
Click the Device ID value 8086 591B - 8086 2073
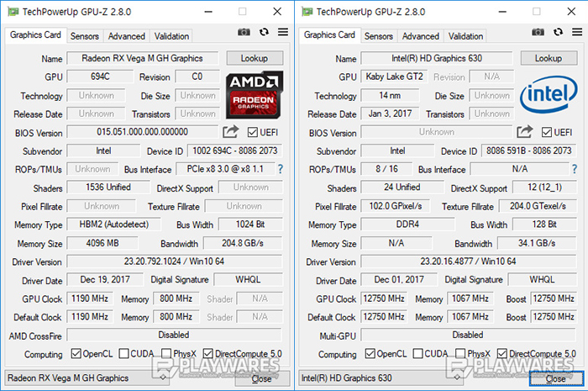click(528, 151)
